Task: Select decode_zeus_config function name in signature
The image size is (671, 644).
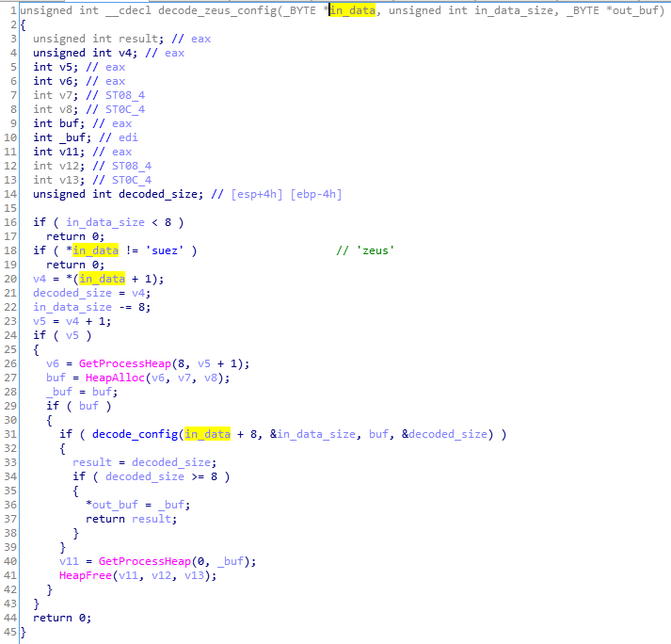Action: (x=217, y=10)
